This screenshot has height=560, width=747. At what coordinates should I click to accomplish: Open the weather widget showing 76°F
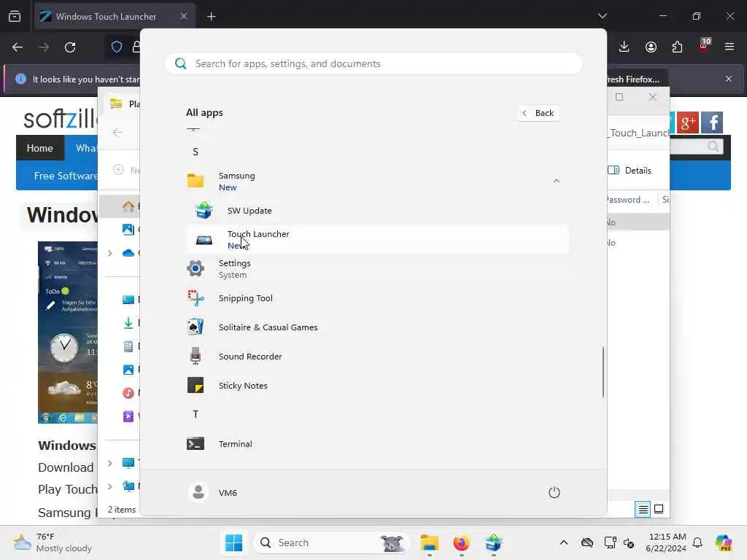(53, 542)
